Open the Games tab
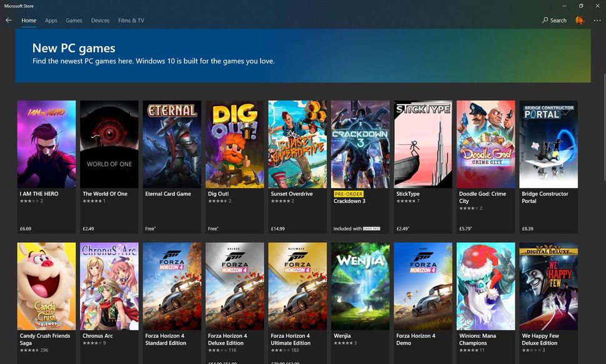The height and width of the screenshot is (364, 606). (x=74, y=21)
